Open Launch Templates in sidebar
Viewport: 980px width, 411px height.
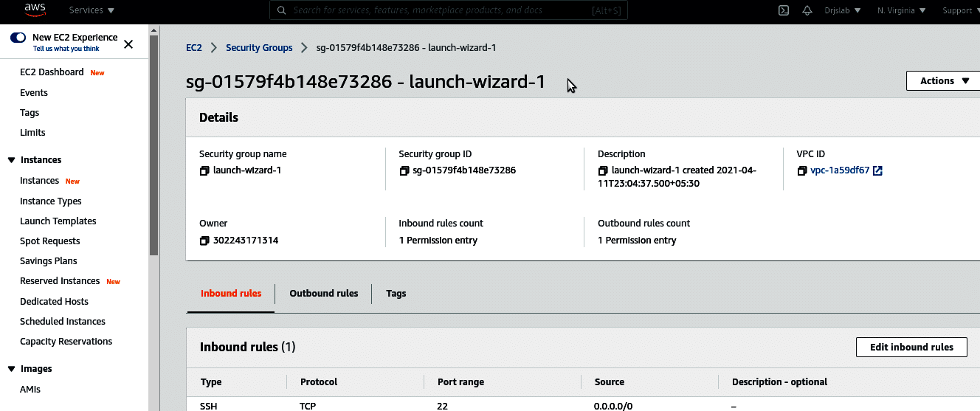58,221
